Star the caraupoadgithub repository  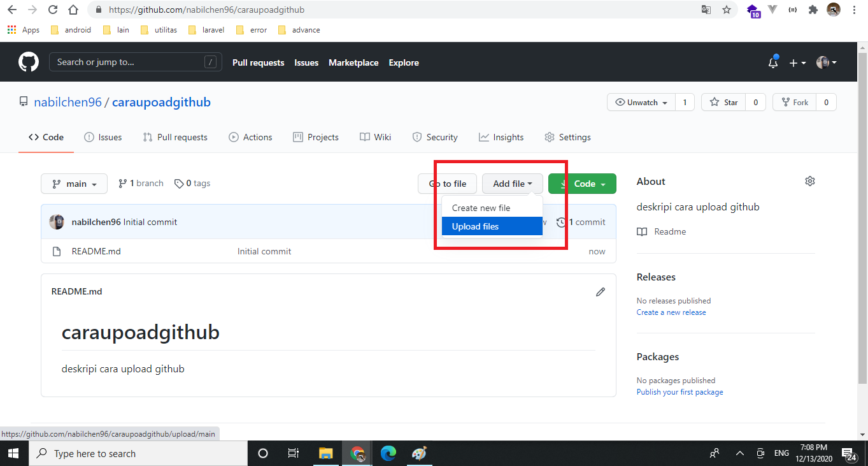723,102
